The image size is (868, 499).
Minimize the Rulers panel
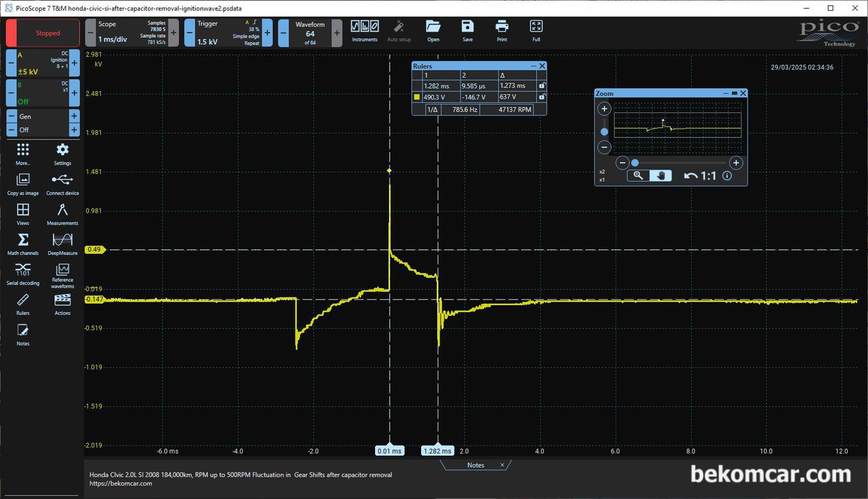coord(534,66)
